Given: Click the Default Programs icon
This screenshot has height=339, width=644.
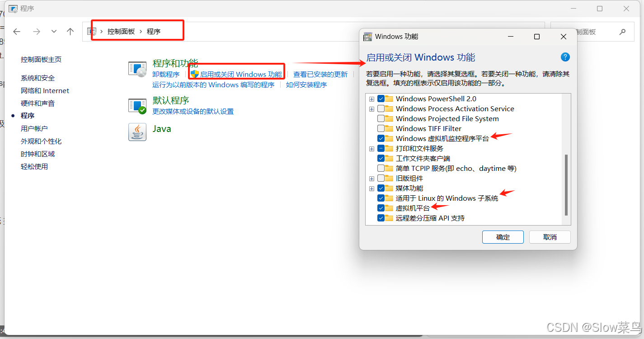Looking at the screenshot, I should click(137, 106).
